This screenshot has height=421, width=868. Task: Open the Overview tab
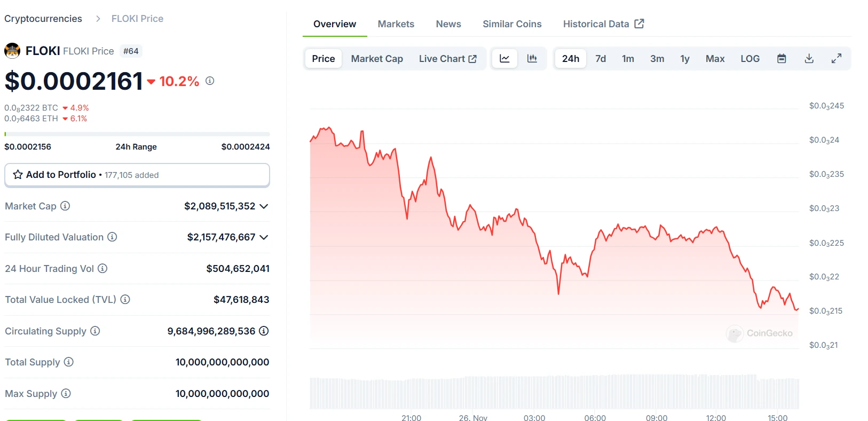tap(335, 24)
